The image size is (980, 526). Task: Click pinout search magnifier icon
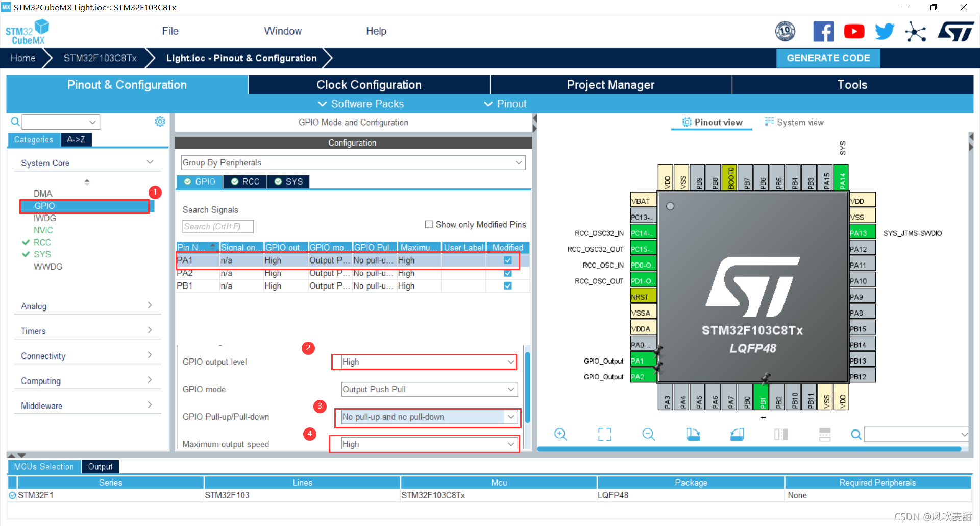(856, 435)
